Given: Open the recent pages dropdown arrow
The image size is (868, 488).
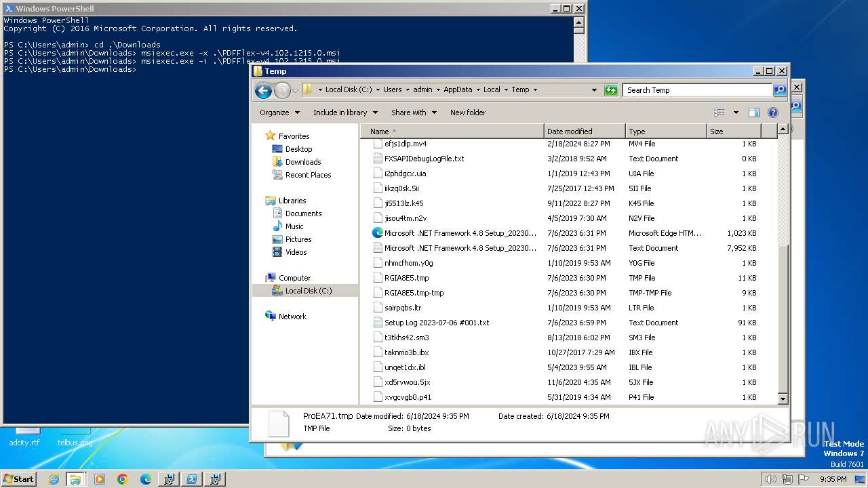Looking at the screenshot, I should 295,90.
